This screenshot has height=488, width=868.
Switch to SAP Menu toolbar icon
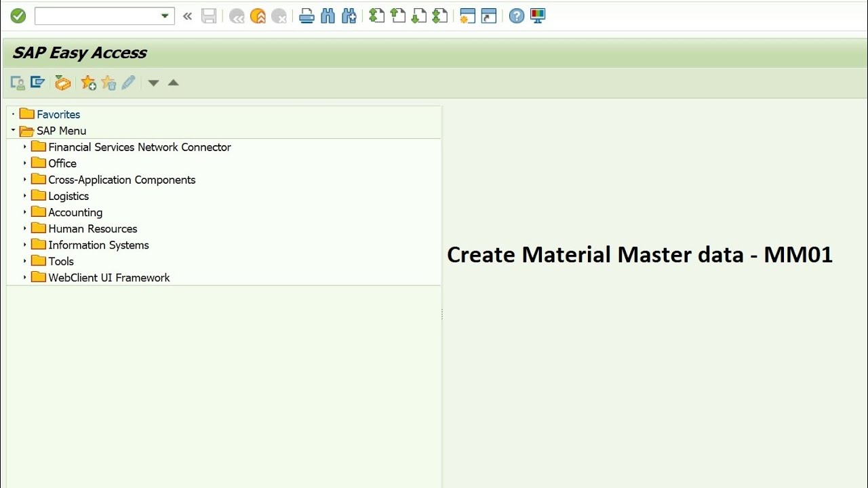(x=37, y=83)
